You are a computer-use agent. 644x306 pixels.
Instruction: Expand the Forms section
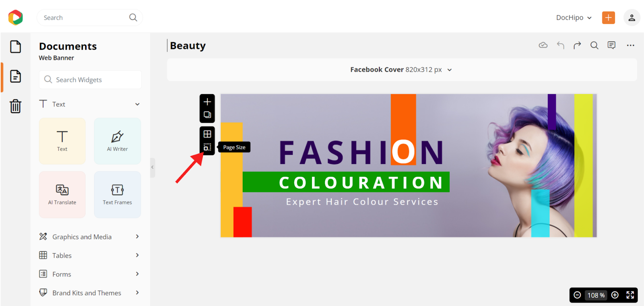pyautogui.click(x=90, y=274)
